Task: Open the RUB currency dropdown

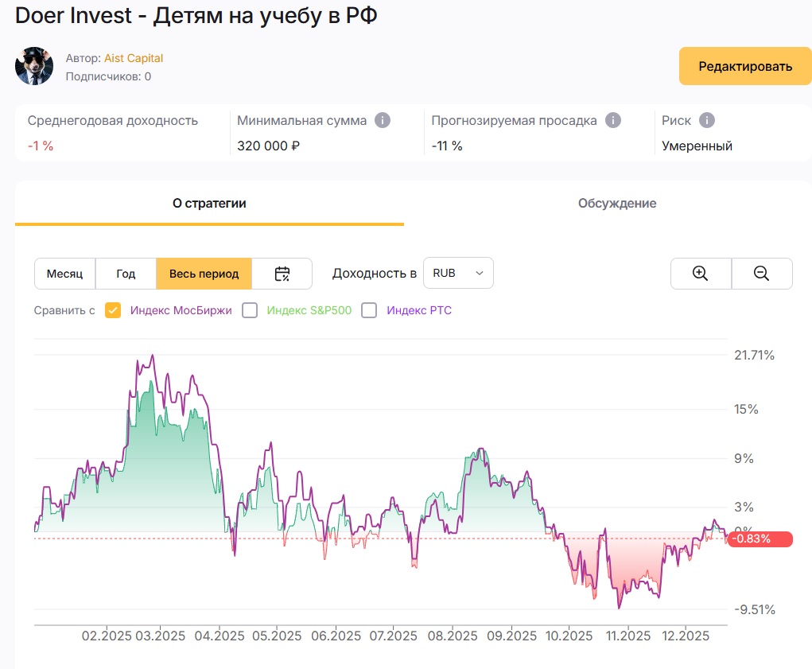Action: tap(458, 273)
